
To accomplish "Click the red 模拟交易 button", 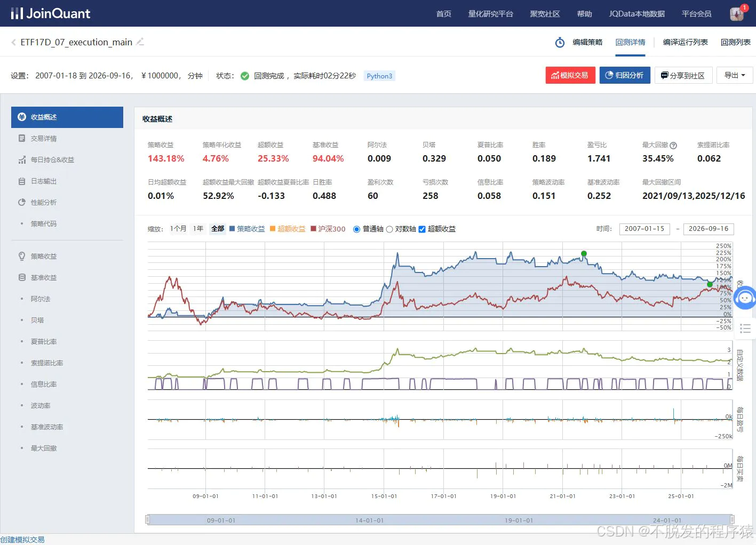I will (x=570, y=75).
